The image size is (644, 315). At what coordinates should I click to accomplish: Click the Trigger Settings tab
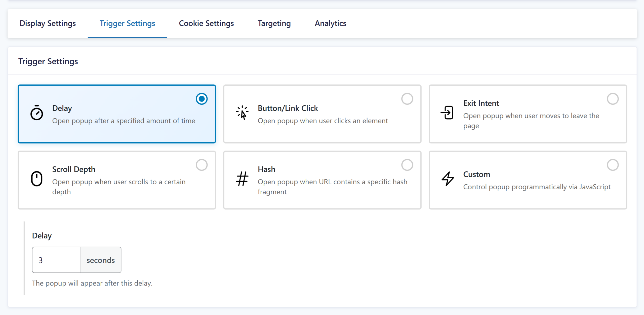click(127, 23)
